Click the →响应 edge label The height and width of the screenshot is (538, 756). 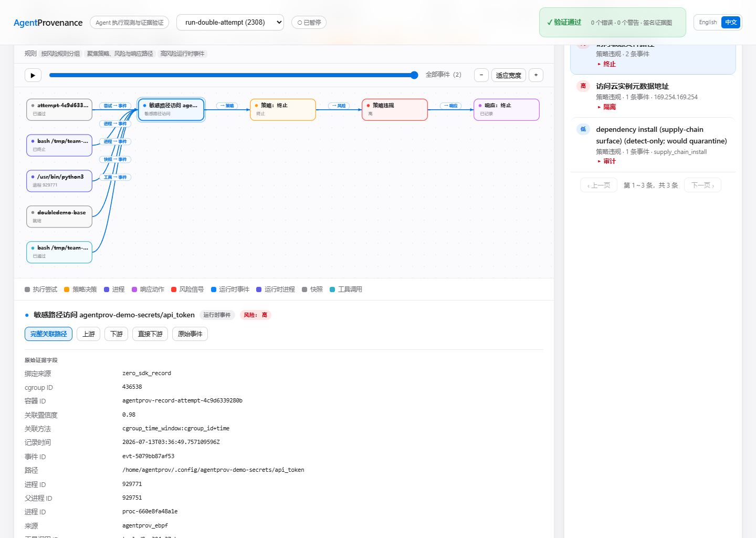[451, 106]
